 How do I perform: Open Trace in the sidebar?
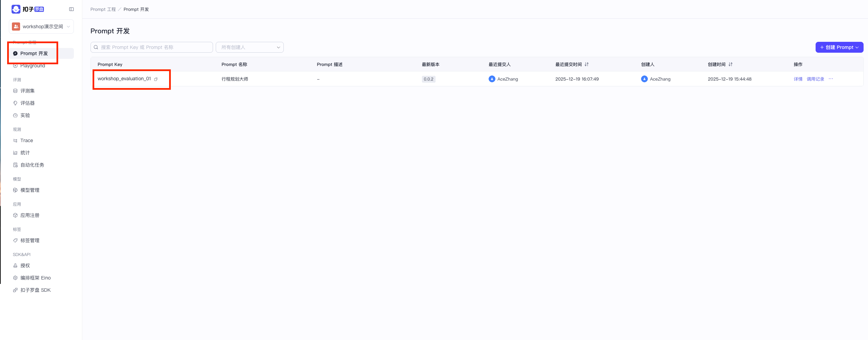click(x=27, y=140)
